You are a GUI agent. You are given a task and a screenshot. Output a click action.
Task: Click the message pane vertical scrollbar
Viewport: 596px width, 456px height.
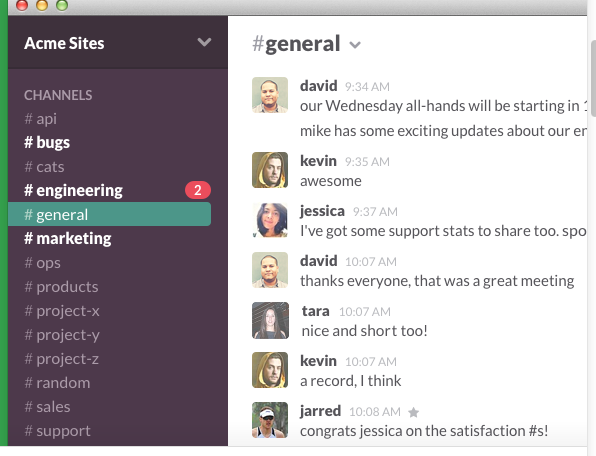(x=592, y=74)
